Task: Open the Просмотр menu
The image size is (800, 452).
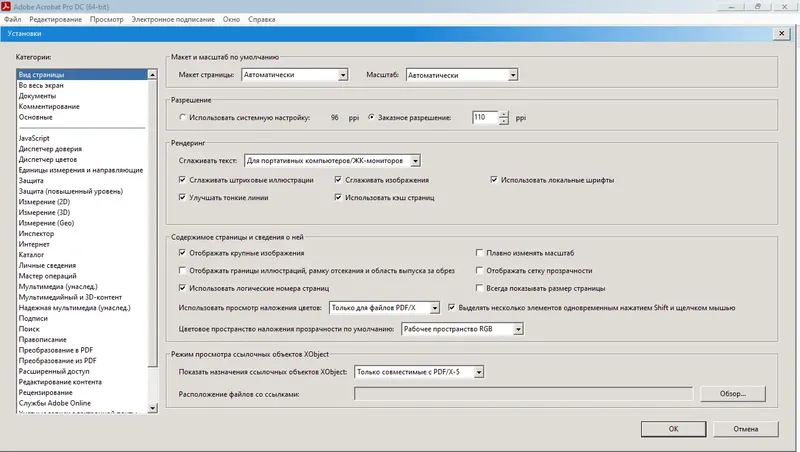Action: 107,19
